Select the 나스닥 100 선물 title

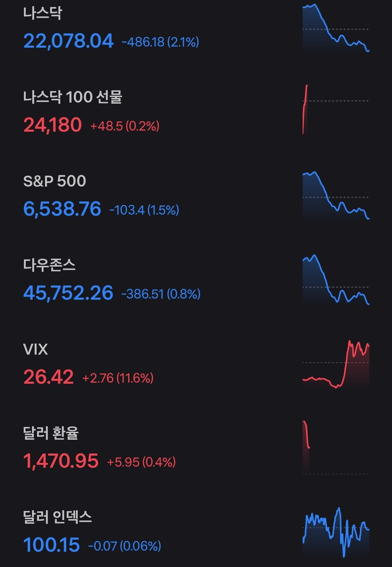(x=73, y=97)
